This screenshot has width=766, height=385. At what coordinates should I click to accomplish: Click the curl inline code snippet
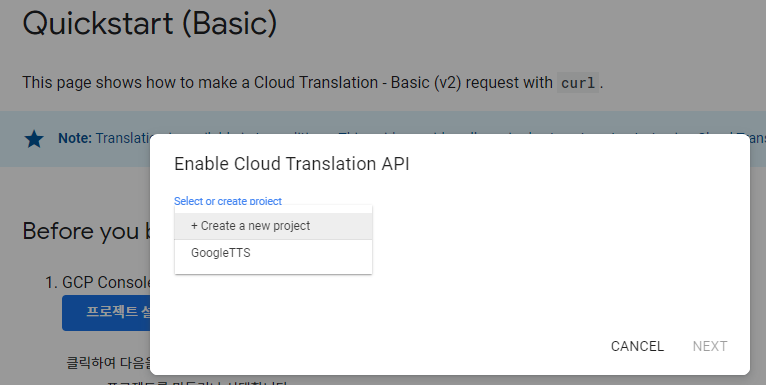[578, 83]
